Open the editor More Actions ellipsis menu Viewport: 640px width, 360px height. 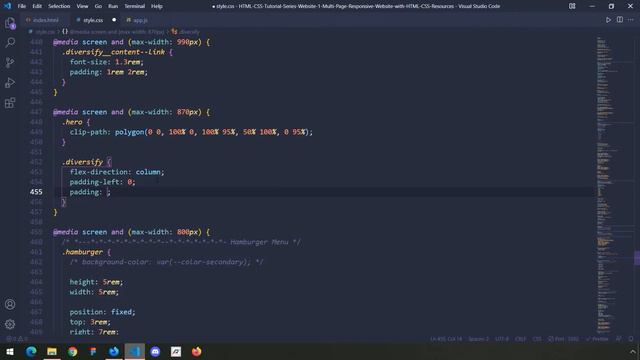[x=631, y=20]
